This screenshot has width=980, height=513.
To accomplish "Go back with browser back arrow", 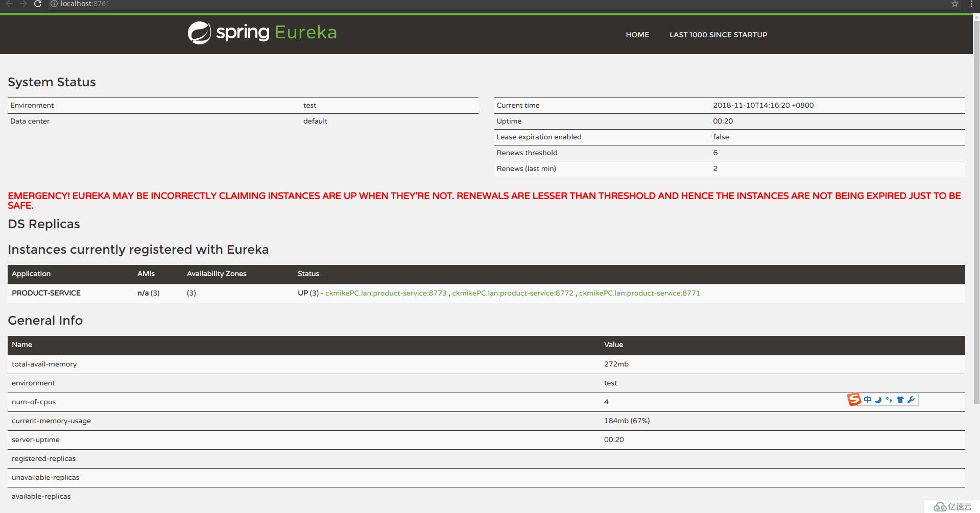I will click(9, 4).
